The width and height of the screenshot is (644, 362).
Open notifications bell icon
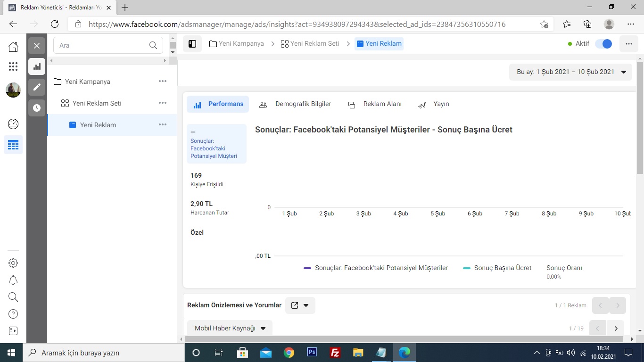(x=13, y=280)
